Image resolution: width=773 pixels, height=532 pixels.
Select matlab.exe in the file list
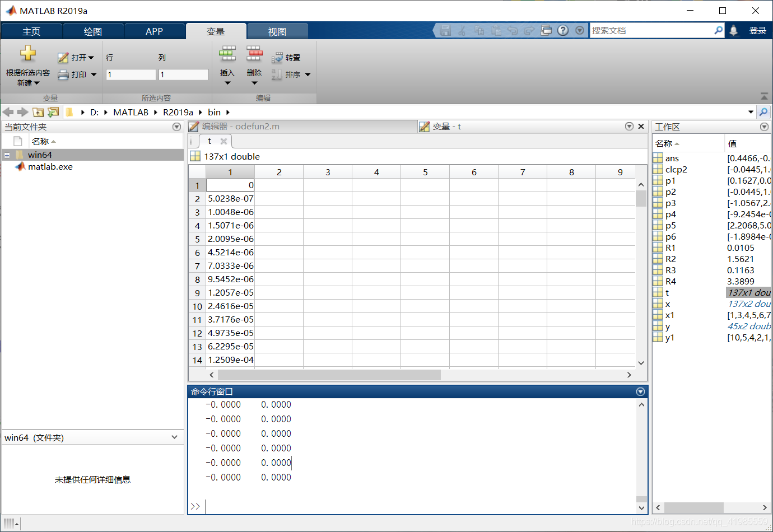coord(50,167)
